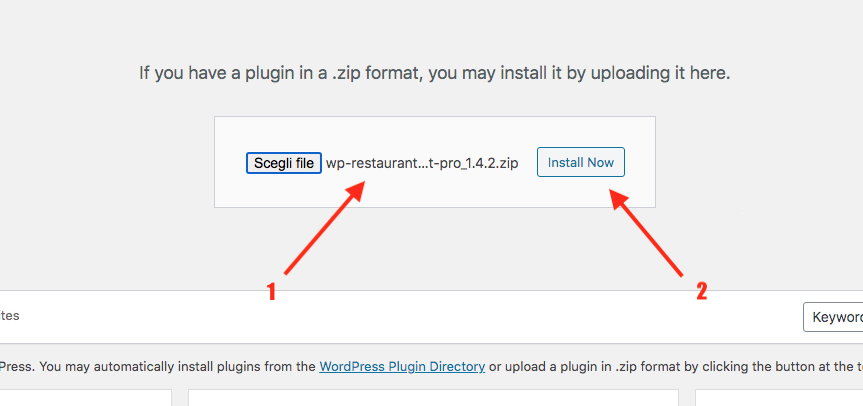Click the blank filter bar beside Keyword

pos(400,316)
